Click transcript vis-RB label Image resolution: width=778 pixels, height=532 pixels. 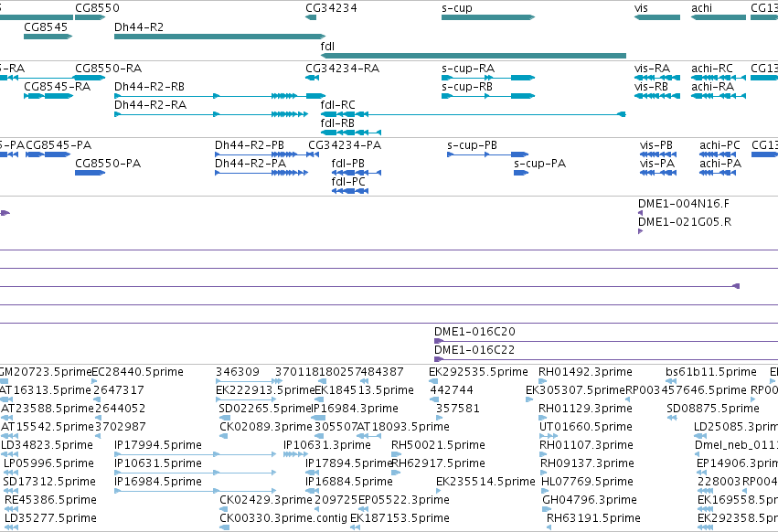651,87
